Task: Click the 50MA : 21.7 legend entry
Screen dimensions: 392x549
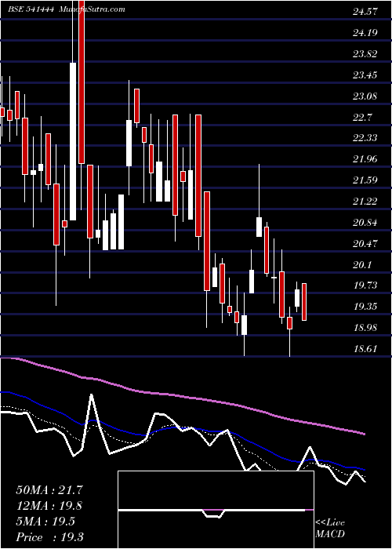Action: pos(49,490)
